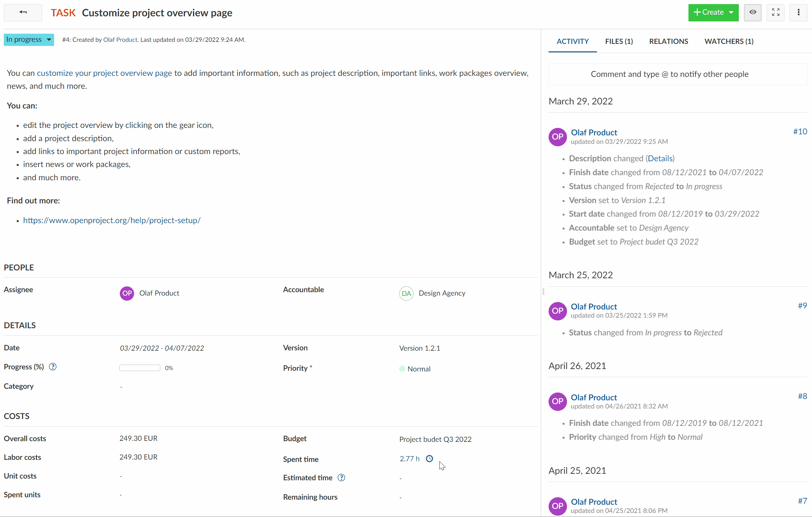This screenshot has height=517, width=812.
Task: Open the overflow menu three-dot icon
Action: pyautogui.click(x=799, y=13)
